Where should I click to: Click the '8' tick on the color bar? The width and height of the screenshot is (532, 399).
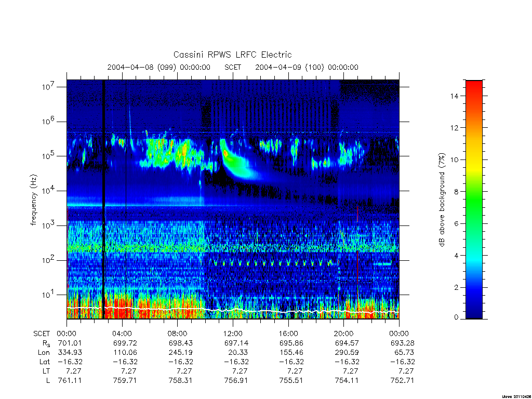pos(456,192)
